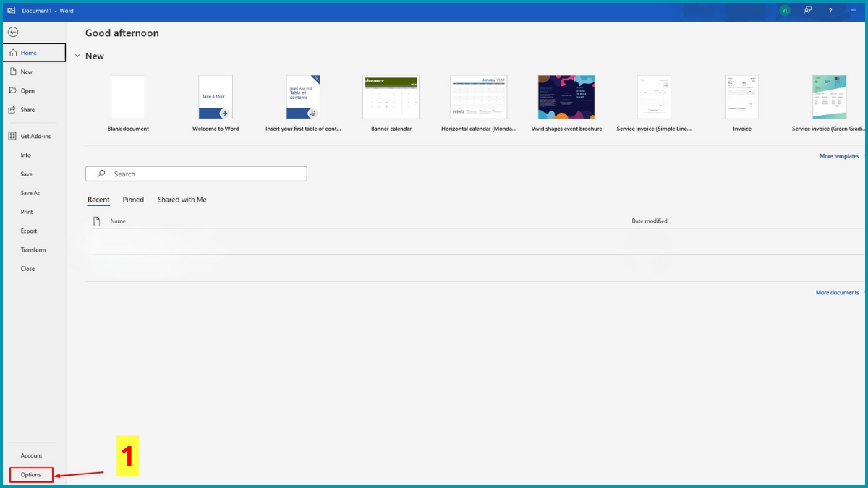Sort by the Date modified column header

[650, 221]
